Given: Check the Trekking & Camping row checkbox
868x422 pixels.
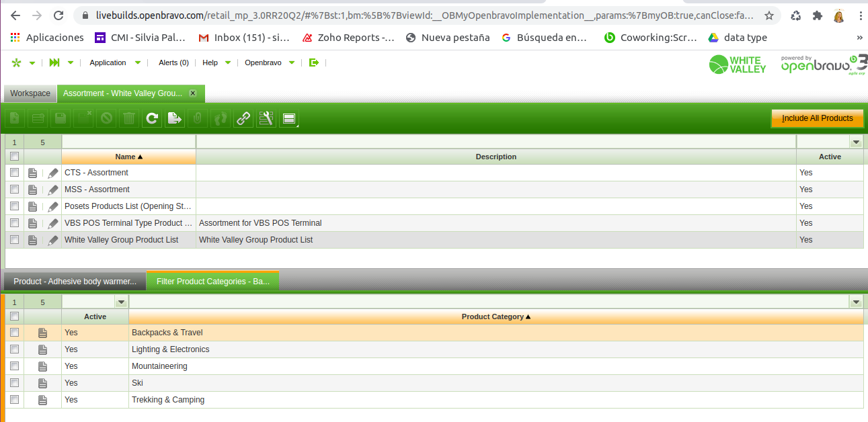Looking at the screenshot, I should coord(14,400).
